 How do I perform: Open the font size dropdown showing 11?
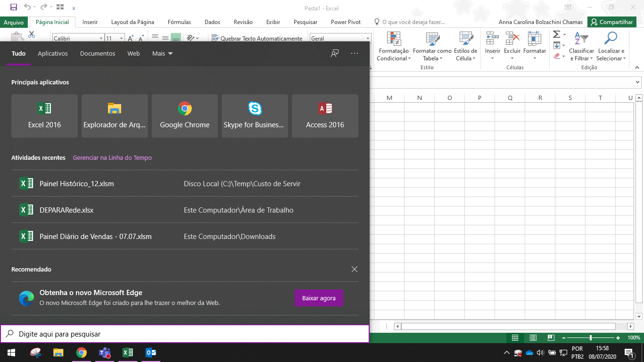[x=122, y=39]
